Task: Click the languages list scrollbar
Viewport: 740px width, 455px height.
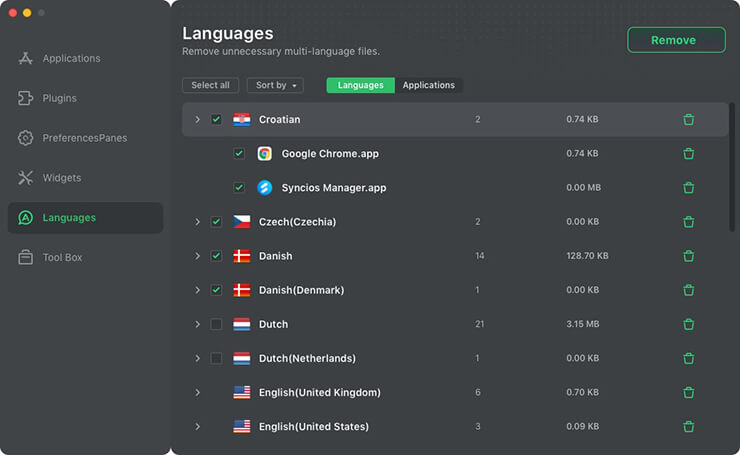Action: (x=732, y=167)
